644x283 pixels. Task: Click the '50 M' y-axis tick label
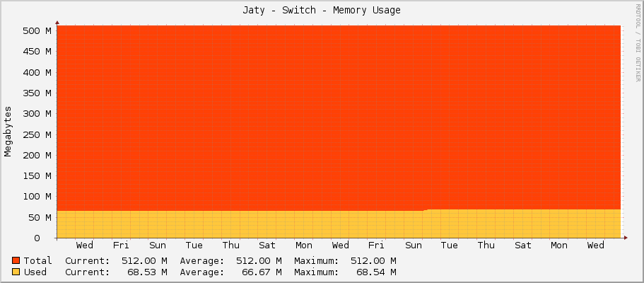pyautogui.click(x=40, y=217)
